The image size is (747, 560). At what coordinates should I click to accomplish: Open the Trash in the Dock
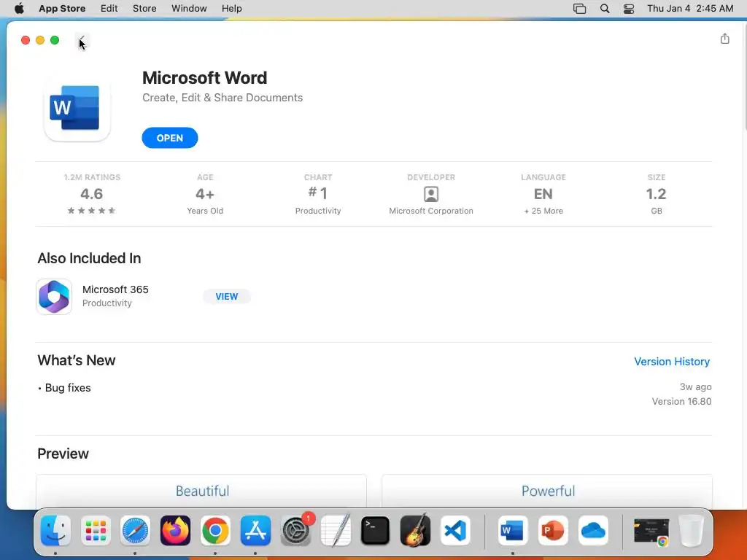(692, 531)
